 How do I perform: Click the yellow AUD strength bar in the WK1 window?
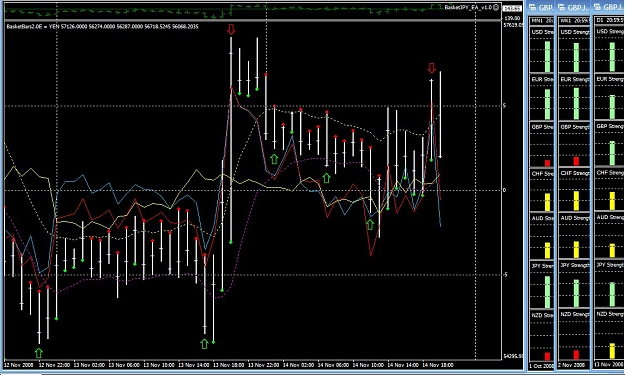coord(576,249)
